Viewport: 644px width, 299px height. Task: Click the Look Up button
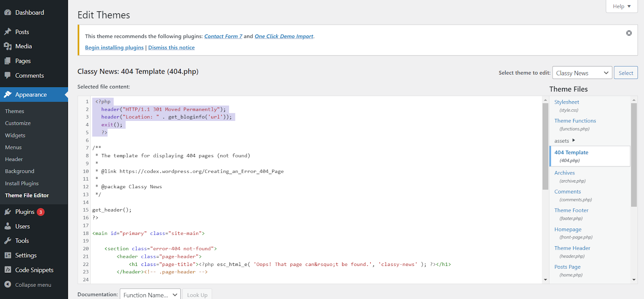click(197, 295)
